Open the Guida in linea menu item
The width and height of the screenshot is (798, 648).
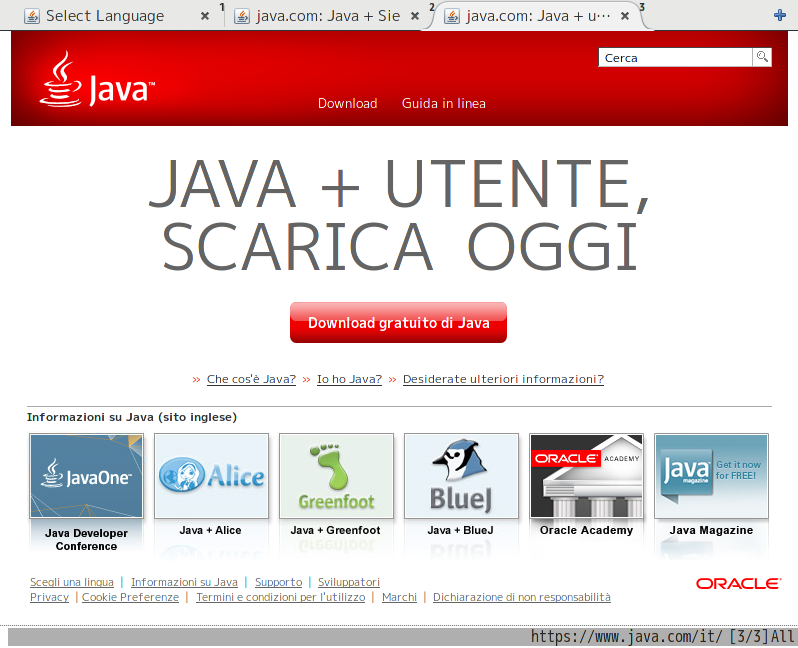point(443,103)
